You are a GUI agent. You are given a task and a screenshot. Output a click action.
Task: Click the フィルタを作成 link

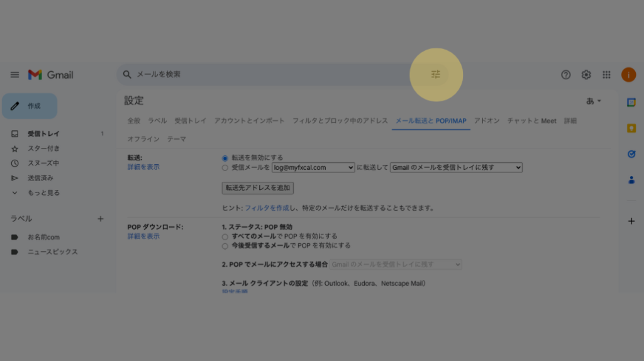coord(267,208)
